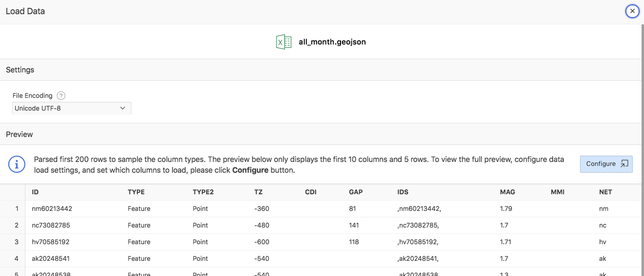This screenshot has height=276, width=644.
Task: Click the NET column header
Action: 606,192
